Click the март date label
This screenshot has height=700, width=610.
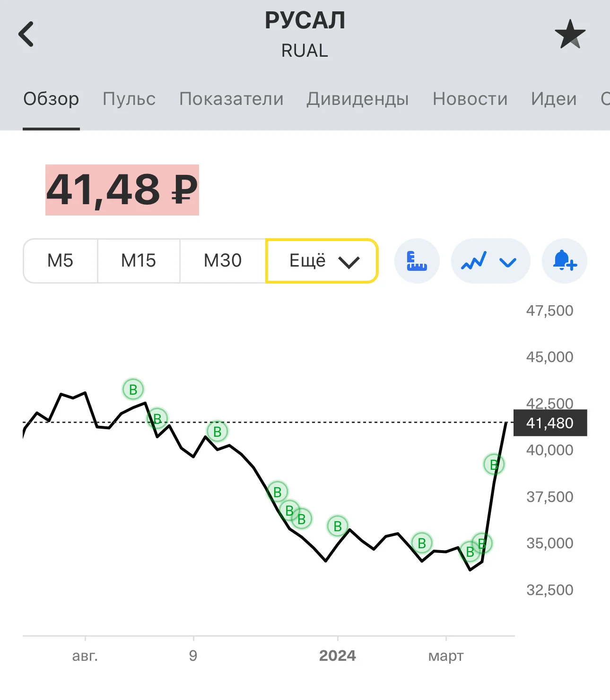click(446, 656)
